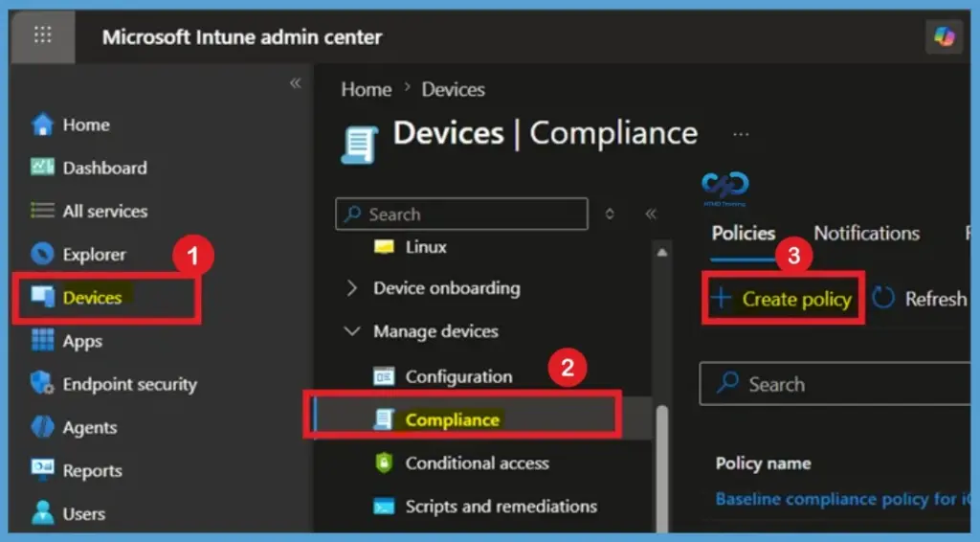
Task: Open the ellipsis more options by title
Action: point(741,134)
